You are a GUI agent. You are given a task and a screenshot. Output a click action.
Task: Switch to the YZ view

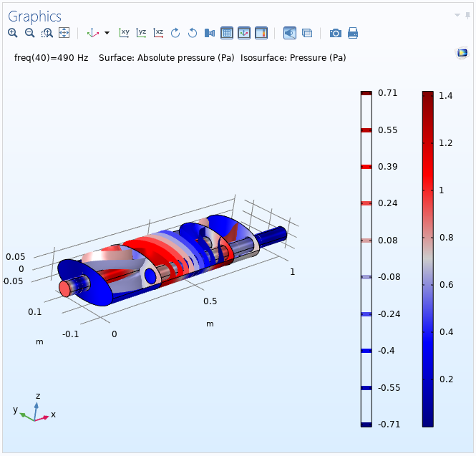[141, 33]
